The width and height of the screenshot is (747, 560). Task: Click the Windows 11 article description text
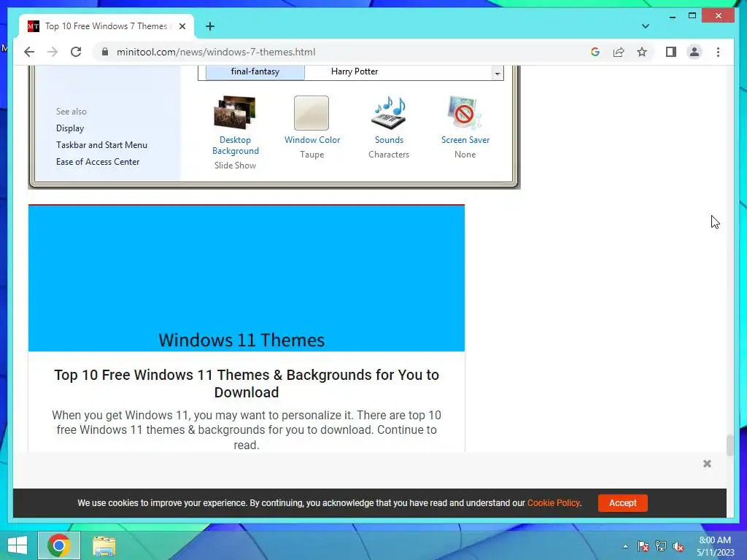tap(247, 429)
